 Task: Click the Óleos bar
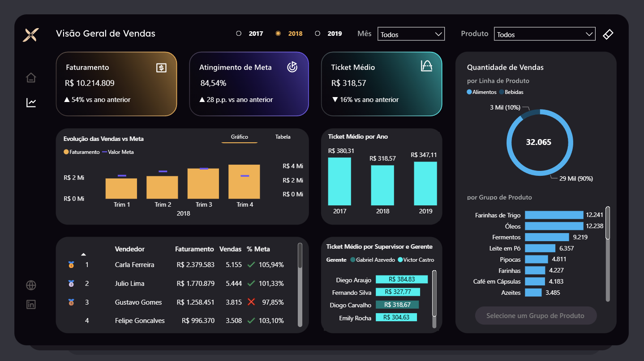pyautogui.click(x=554, y=226)
